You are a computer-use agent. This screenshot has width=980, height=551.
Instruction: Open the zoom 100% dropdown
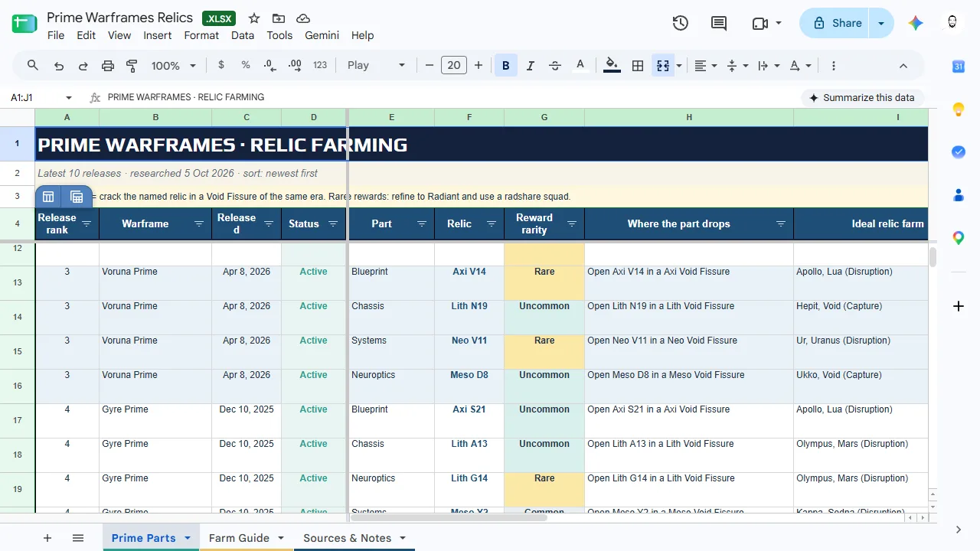(174, 66)
